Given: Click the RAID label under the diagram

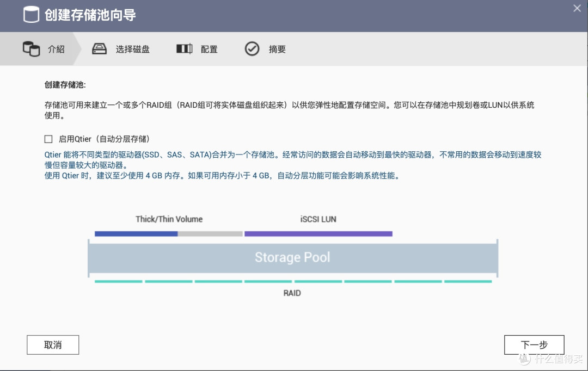Looking at the screenshot, I should click(292, 293).
